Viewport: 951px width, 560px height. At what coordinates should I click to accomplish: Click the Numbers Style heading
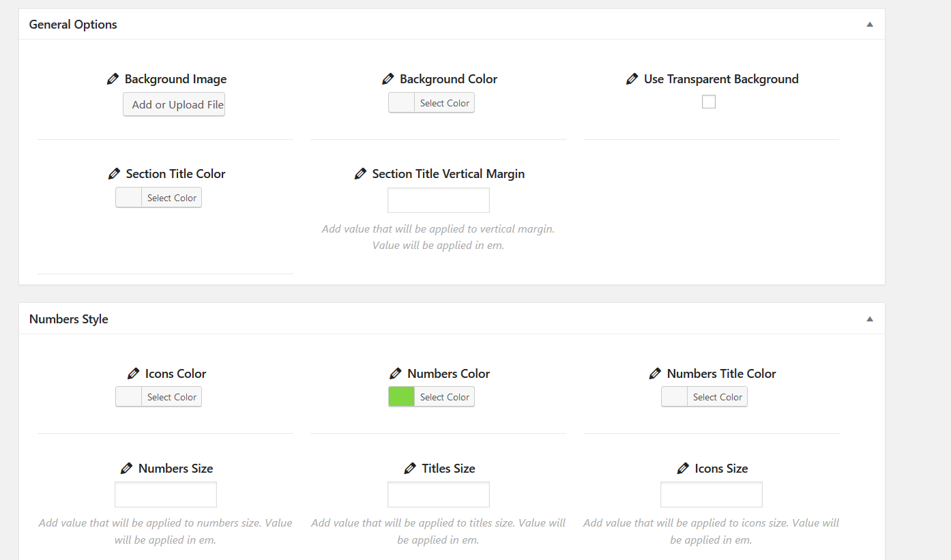point(69,319)
